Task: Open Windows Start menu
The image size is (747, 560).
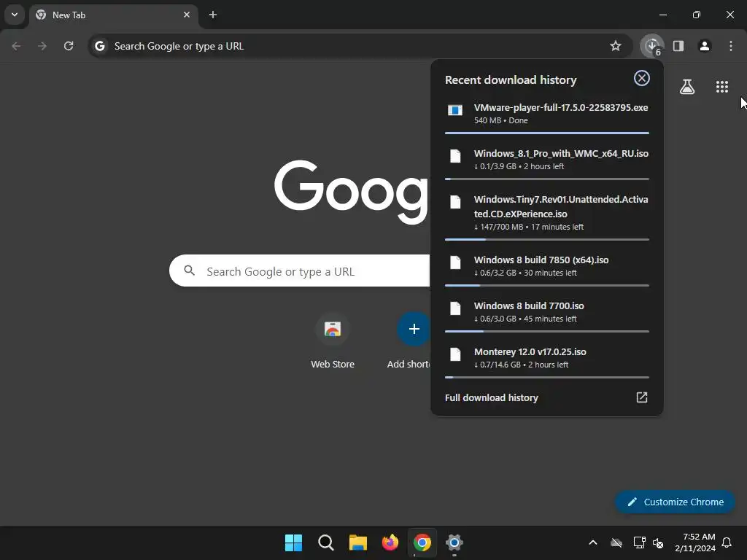Action: point(293,542)
